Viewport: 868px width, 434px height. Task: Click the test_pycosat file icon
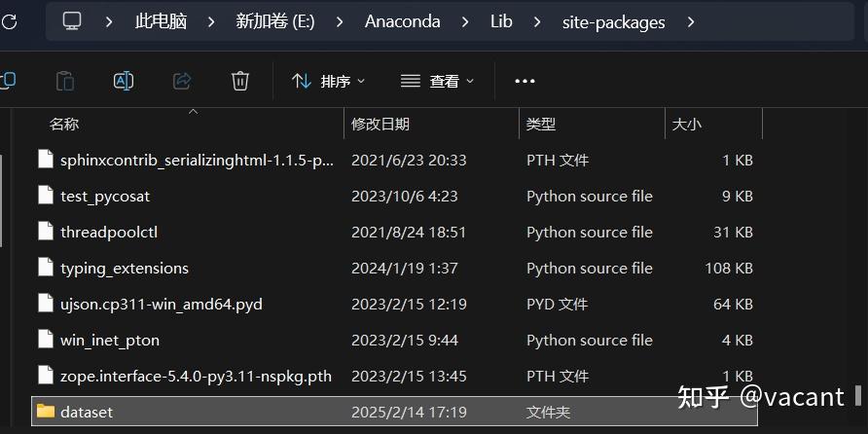(x=45, y=196)
